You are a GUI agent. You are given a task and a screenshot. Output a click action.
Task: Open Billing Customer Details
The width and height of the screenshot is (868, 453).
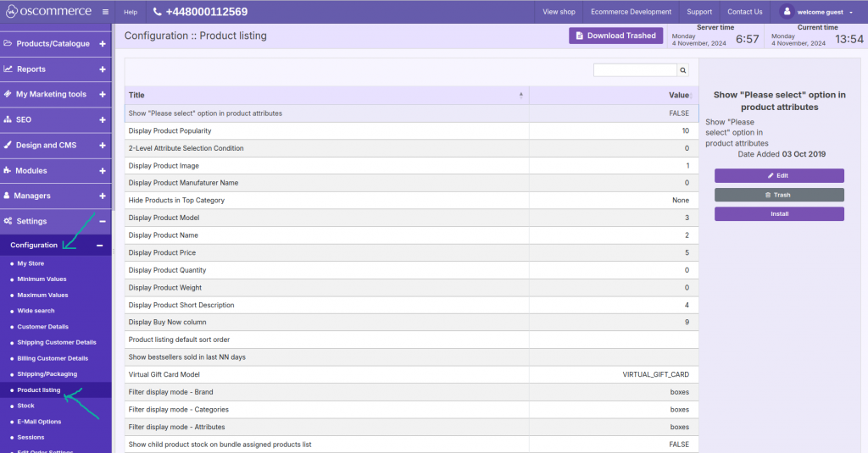[x=53, y=358]
